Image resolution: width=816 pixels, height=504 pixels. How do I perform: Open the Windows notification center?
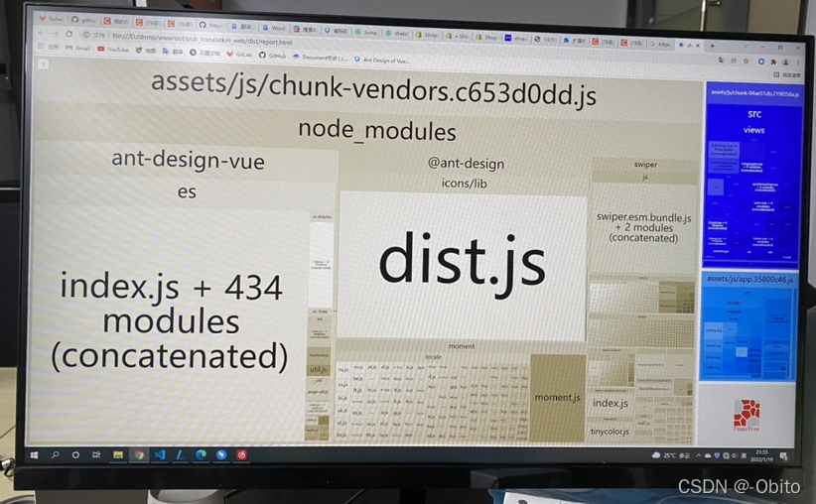pyautogui.click(x=783, y=456)
